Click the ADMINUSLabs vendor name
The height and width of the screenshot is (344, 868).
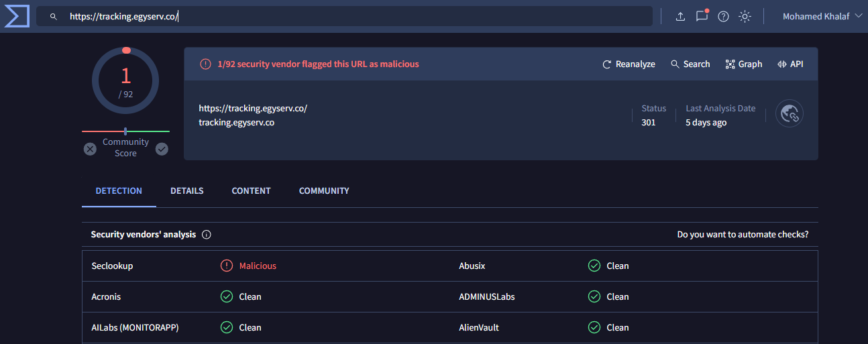pyautogui.click(x=487, y=296)
